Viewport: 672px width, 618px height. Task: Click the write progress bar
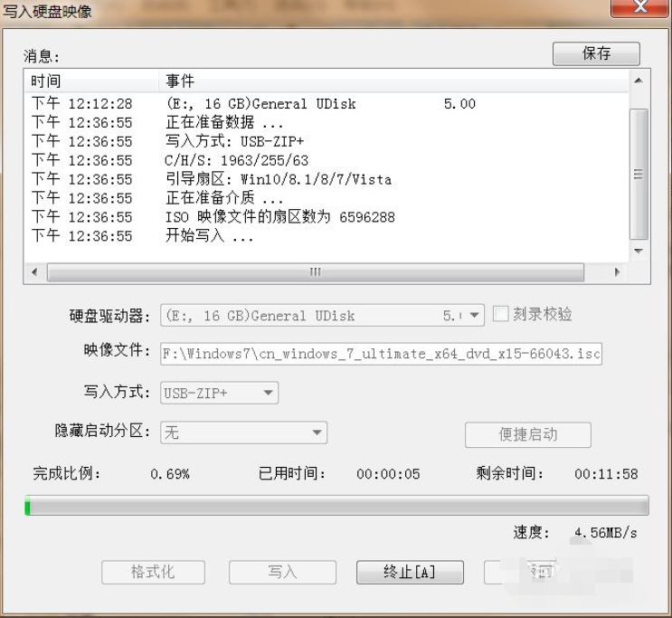pyautogui.click(x=336, y=506)
